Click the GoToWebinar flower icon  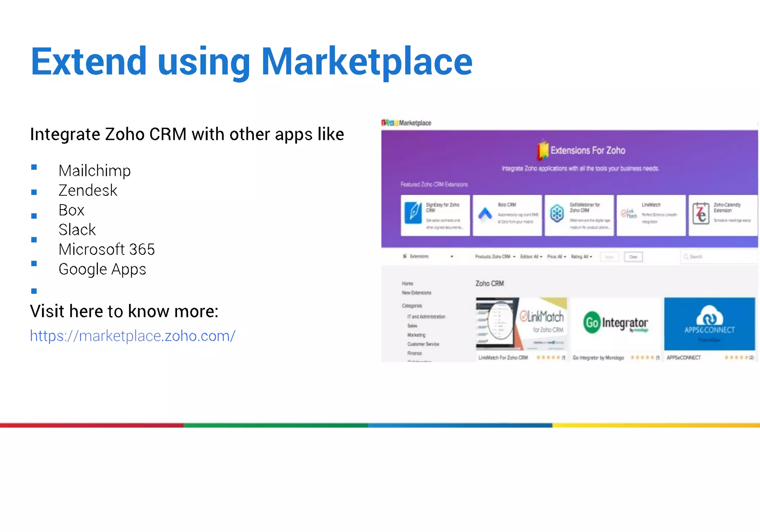pos(557,214)
